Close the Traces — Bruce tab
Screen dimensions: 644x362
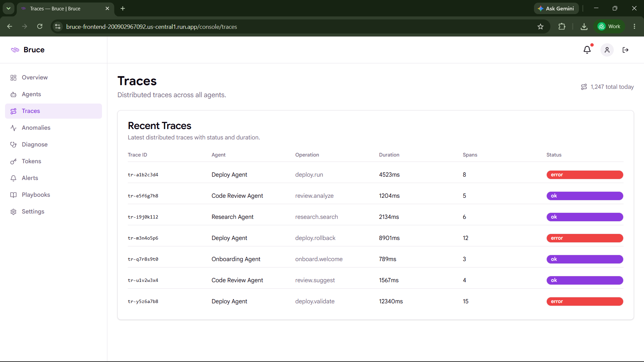pyautogui.click(x=107, y=8)
